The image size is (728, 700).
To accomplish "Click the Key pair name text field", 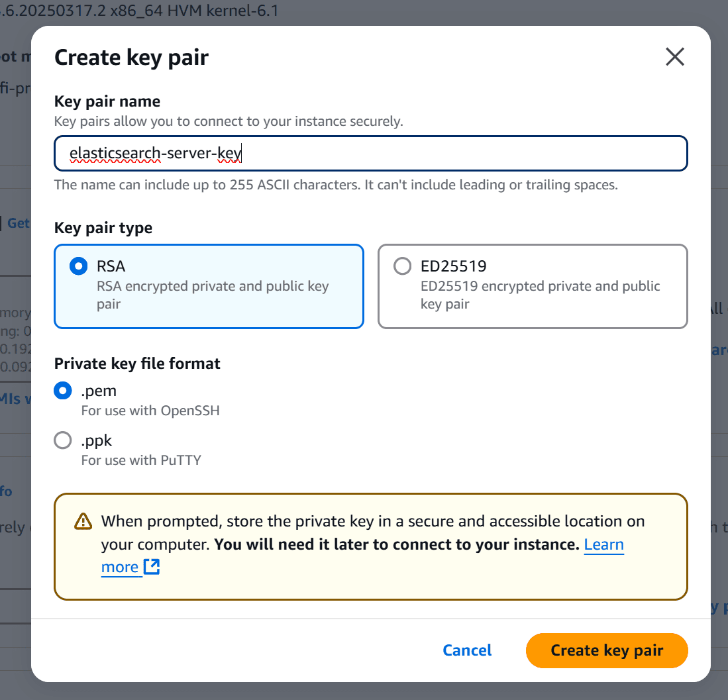I will click(x=371, y=154).
